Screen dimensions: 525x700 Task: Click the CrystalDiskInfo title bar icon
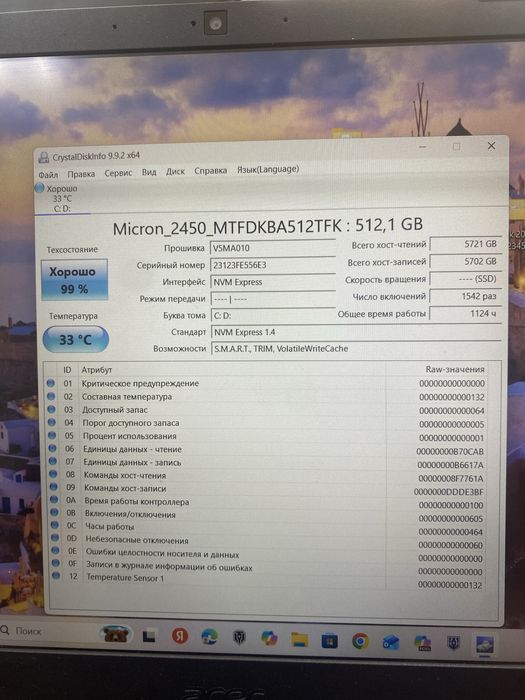point(43,157)
